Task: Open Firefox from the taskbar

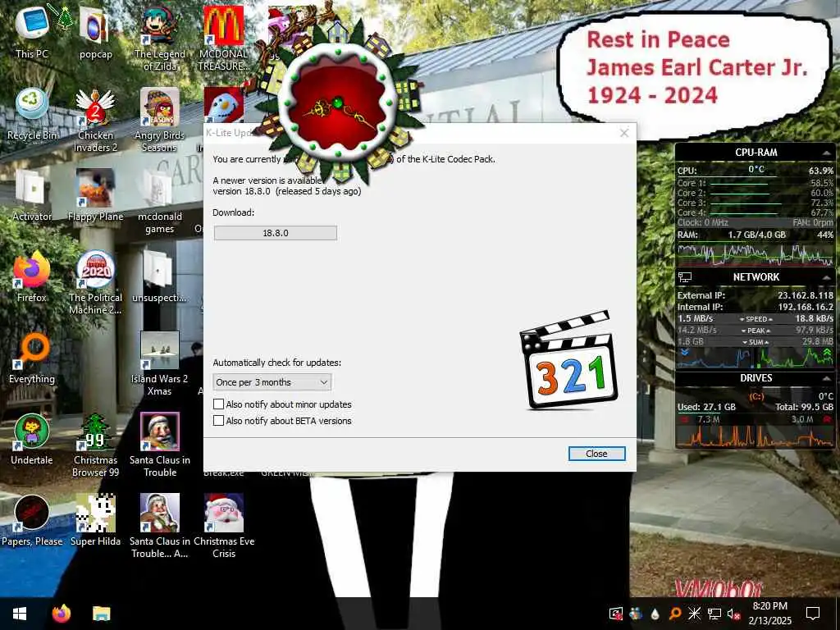Action: [x=61, y=614]
